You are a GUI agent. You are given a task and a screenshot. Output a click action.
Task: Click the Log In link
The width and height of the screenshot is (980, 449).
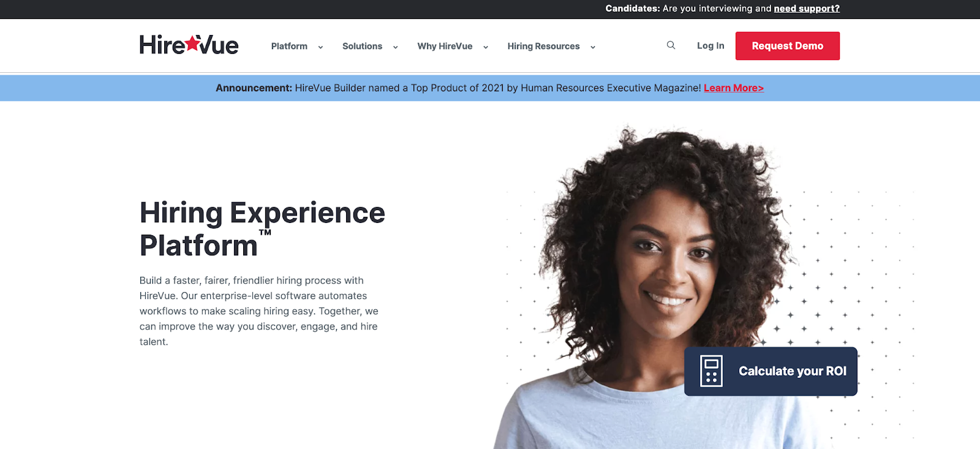pyautogui.click(x=710, y=45)
